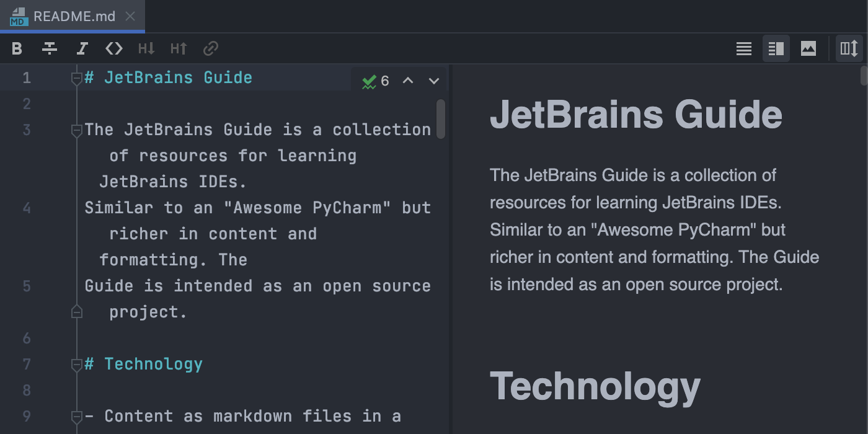This screenshot has width=868, height=434.
Task: Click the MD file icon on README tab
Action: click(19, 17)
